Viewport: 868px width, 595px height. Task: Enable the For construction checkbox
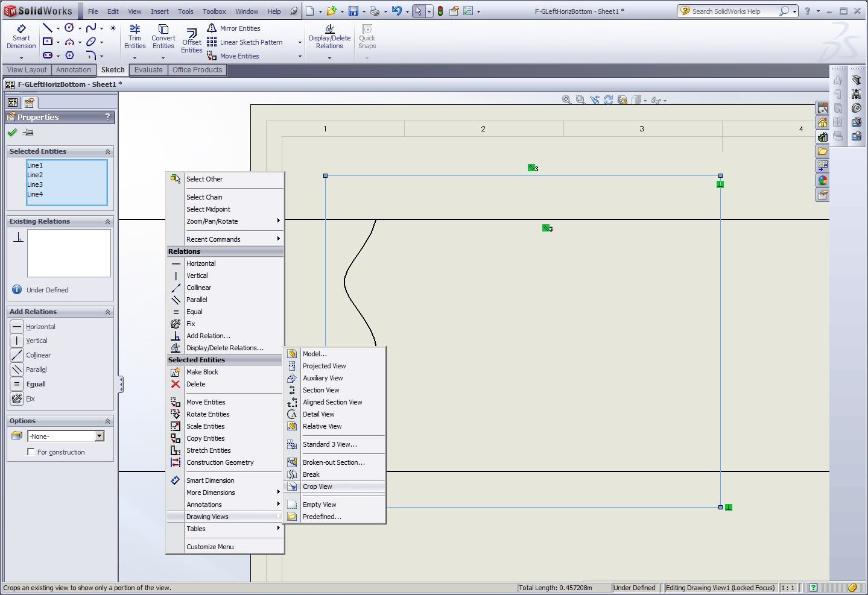pos(31,452)
